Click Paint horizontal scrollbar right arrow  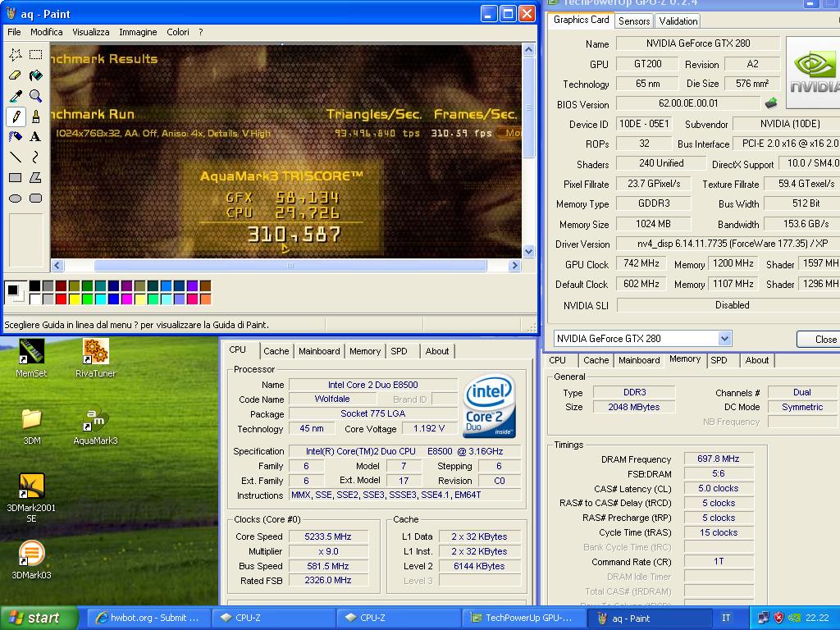[x=515, y=265]
